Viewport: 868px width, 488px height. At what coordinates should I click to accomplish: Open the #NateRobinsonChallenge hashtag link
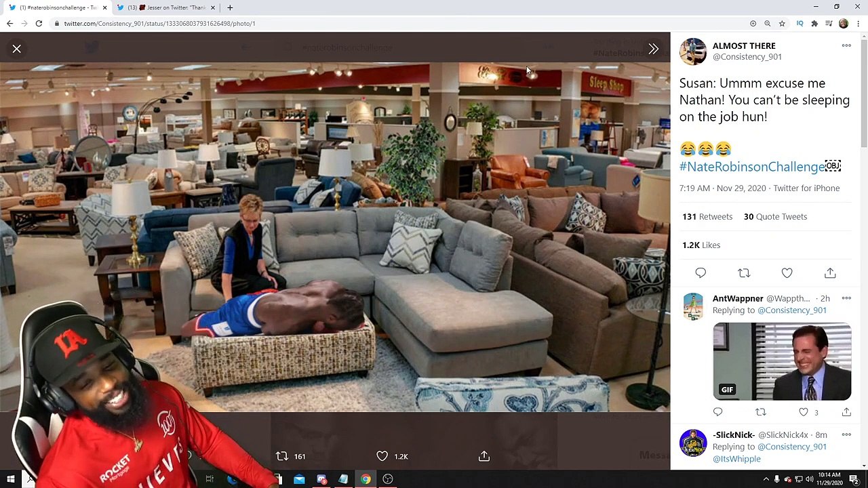coord(752,167)
